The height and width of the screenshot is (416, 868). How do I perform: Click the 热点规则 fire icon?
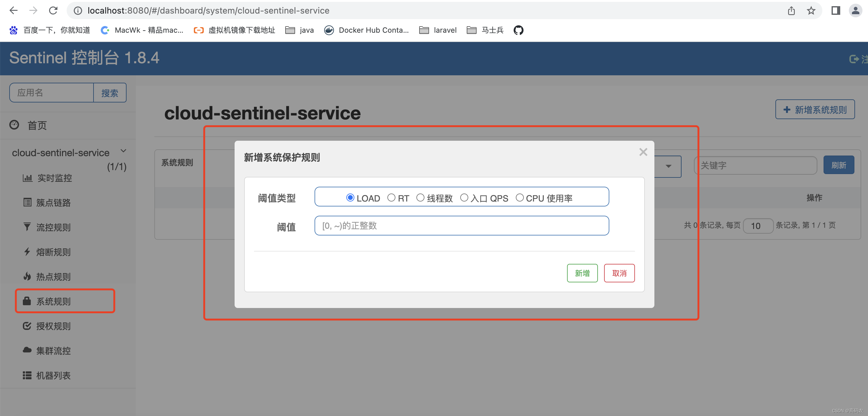(27, 276)
